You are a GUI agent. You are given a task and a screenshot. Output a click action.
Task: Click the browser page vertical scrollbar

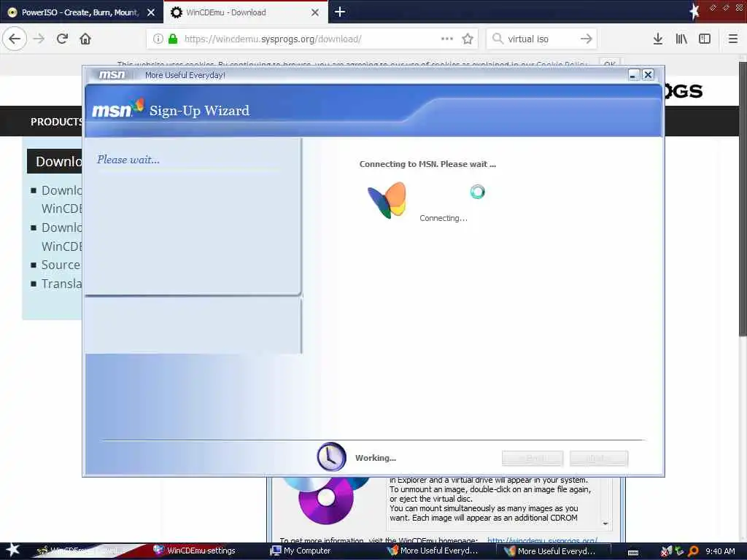[x=743, y=200]
